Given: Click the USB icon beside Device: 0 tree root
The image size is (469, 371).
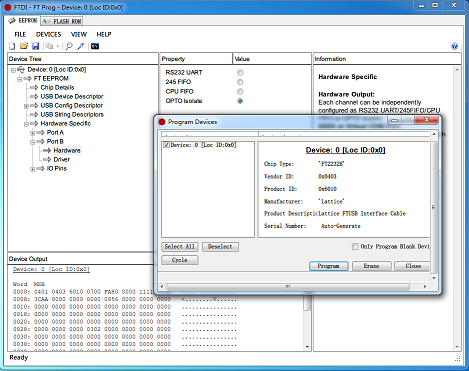Looking at the screenshot, I should coord(21,69).
